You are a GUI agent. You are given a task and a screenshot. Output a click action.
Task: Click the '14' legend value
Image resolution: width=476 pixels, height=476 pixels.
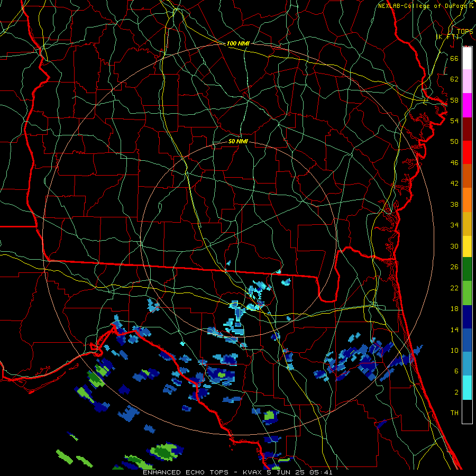coord(454,329)
